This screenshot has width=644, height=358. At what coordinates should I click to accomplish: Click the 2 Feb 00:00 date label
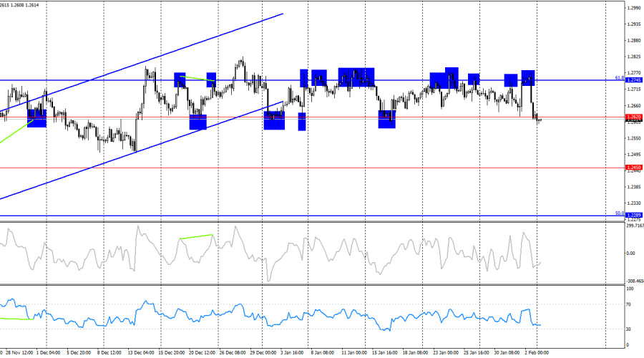point(537,353)
